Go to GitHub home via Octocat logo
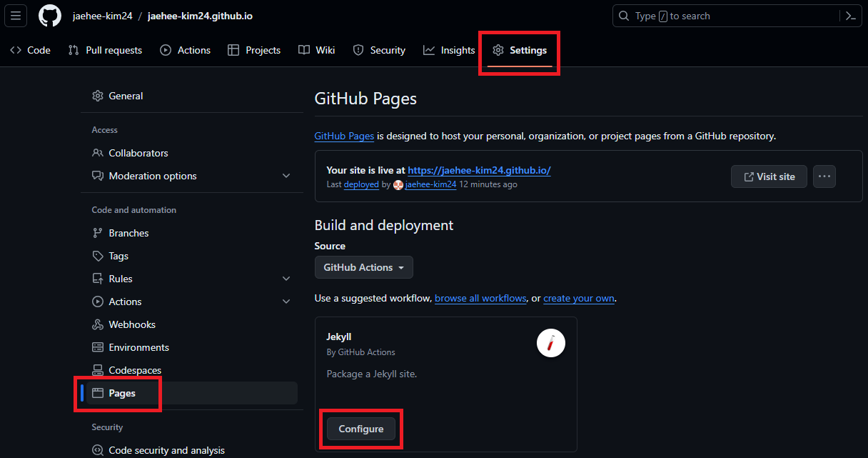The height and width of the screenshot is (458, 868). click(50, 16)
